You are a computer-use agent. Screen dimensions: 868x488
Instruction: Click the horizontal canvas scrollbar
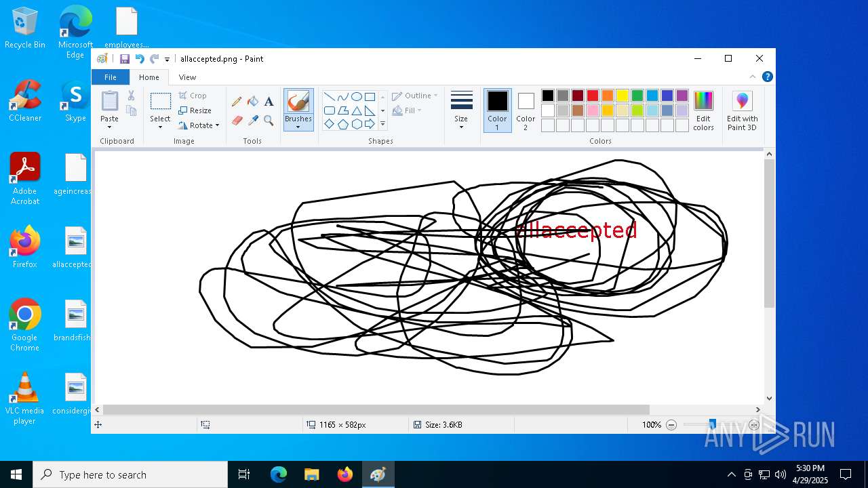coord(376,409)
